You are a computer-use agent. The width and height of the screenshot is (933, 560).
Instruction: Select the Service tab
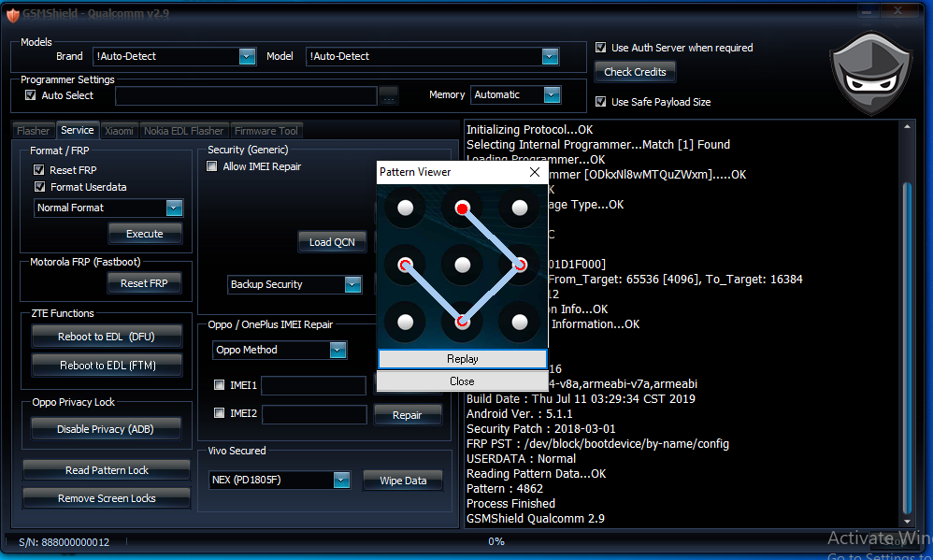tap(78, 130)
